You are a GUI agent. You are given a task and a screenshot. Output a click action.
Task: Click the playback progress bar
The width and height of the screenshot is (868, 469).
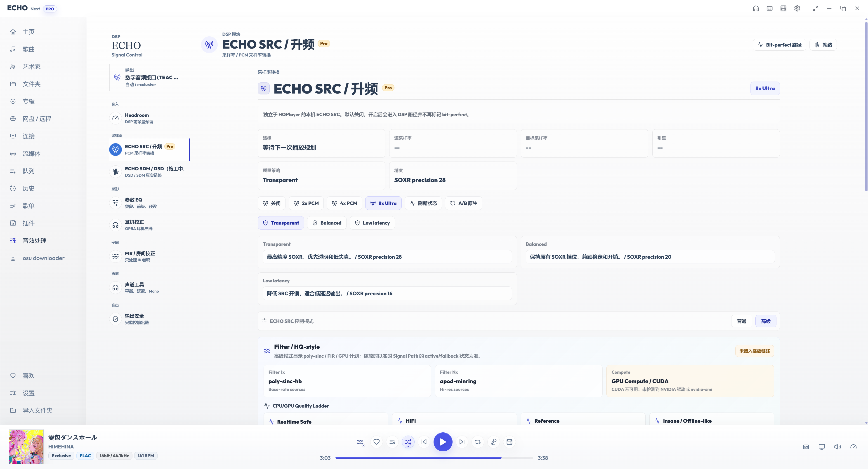[434, 458]
